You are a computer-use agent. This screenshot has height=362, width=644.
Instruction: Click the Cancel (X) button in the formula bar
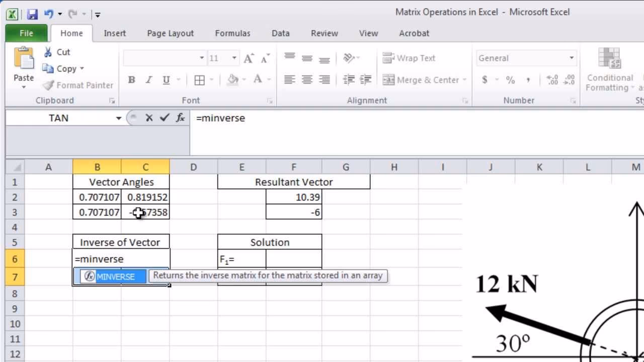(149, 118)
